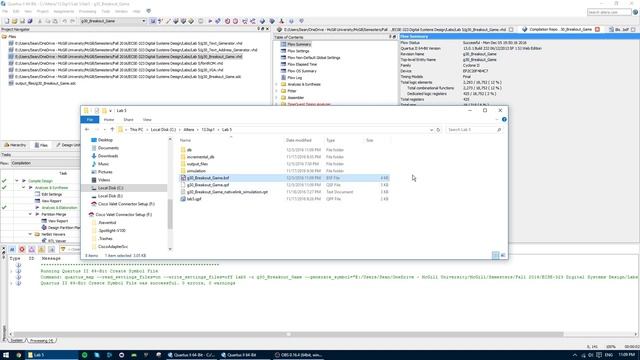This screenshot has width=640, height=360.
Task: Open the Quartus Assignments menu
Action: click(64, 11)
